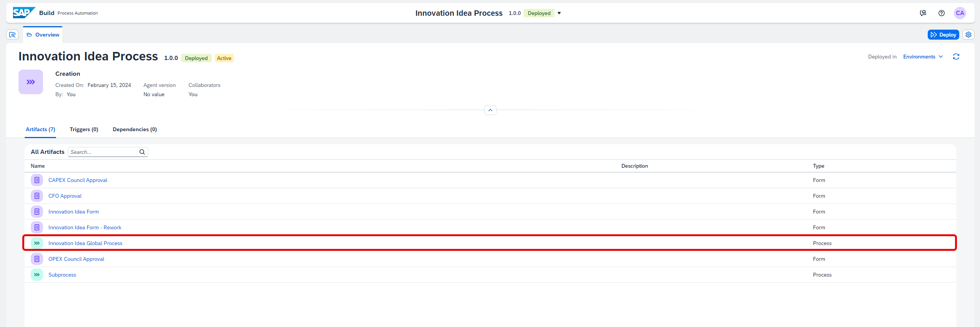Viewport: 980px width, 327px height.
Task: Click the Form type cell for CFO Approval
Action: [819, 196]
